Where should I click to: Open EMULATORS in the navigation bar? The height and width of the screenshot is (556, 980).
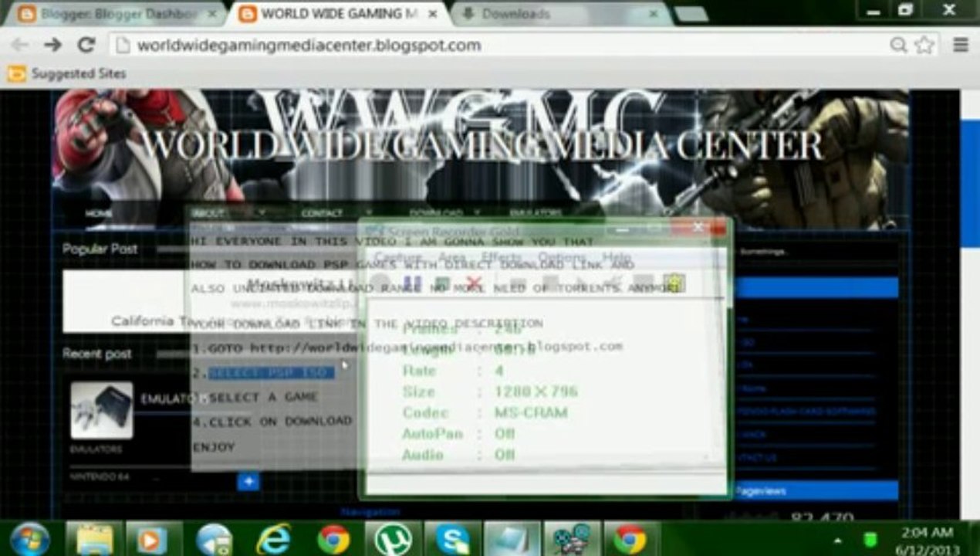click(536, 213)
